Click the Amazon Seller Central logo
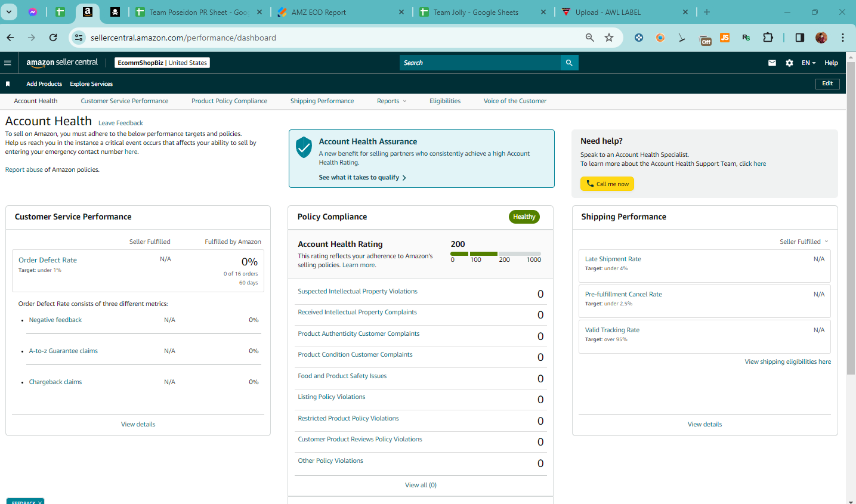The height and width of the screenshot is (504, 856). point(62,63)
